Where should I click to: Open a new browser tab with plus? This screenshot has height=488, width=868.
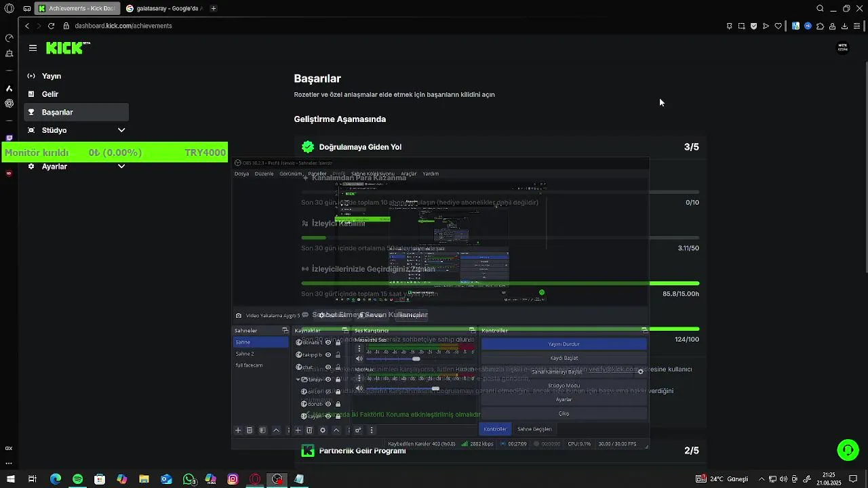click(214, 9)
